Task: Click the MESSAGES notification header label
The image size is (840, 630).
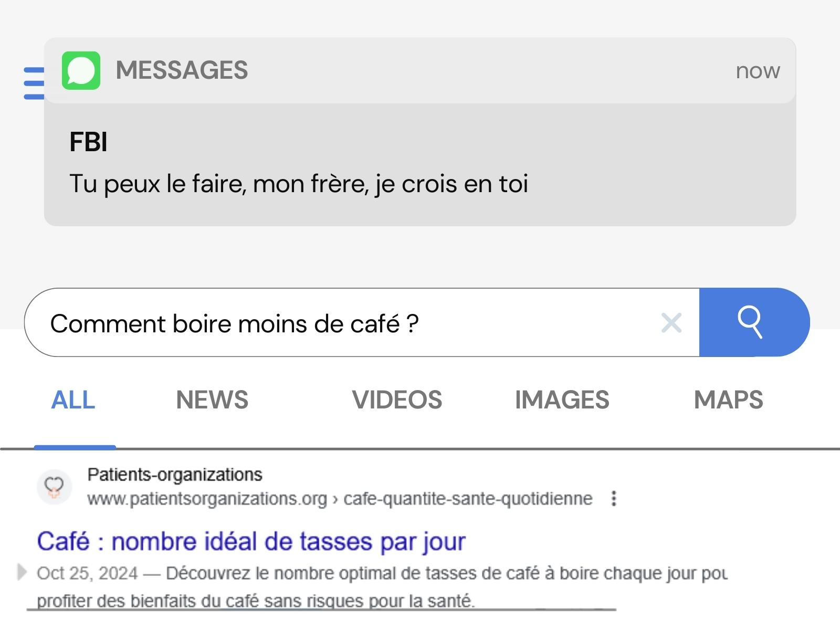Action: pos(182,70)
